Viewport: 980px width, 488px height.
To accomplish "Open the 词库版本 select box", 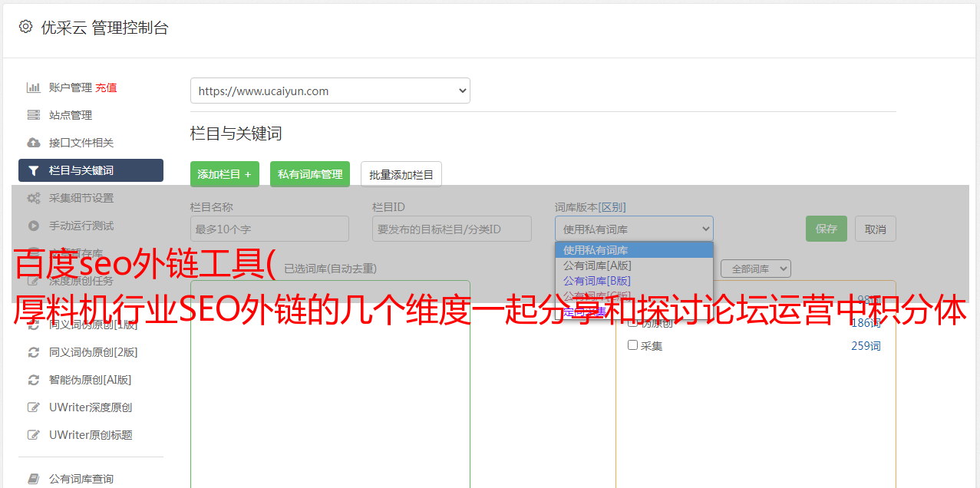I will [x=634, y=229].
